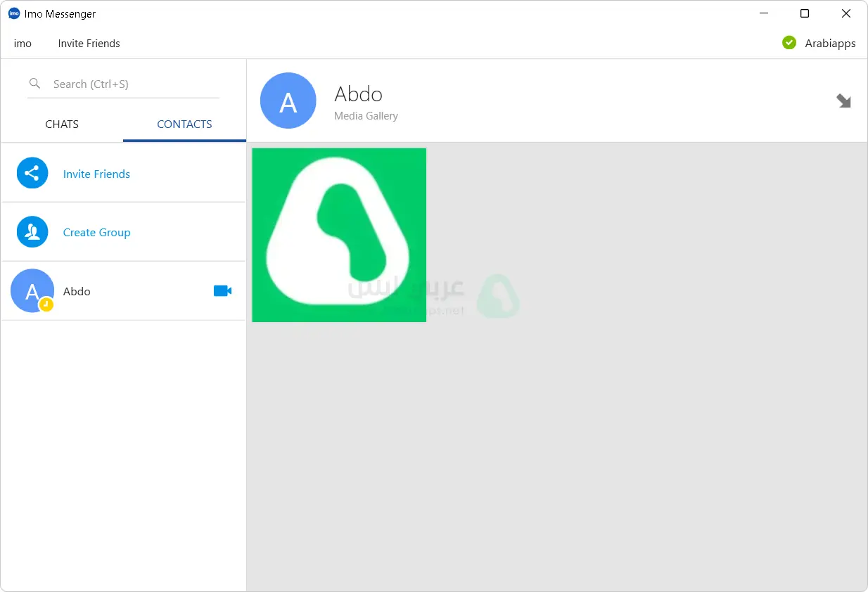This screenshot has height=592, width=868.
Task: Click the Media Gallery label under Abdo
Action: (366, 116)
